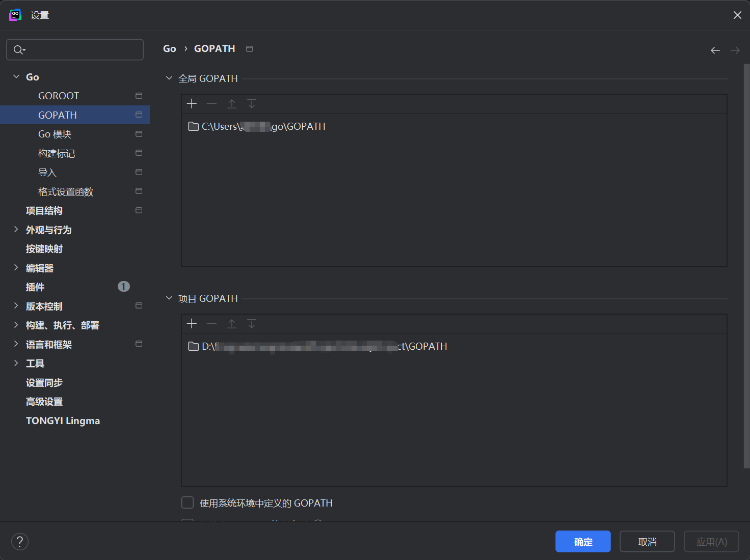Expand the 编辑器 node
Image resolution: width=750 pixels, height=560 pixels.
(x=16, y=268)
